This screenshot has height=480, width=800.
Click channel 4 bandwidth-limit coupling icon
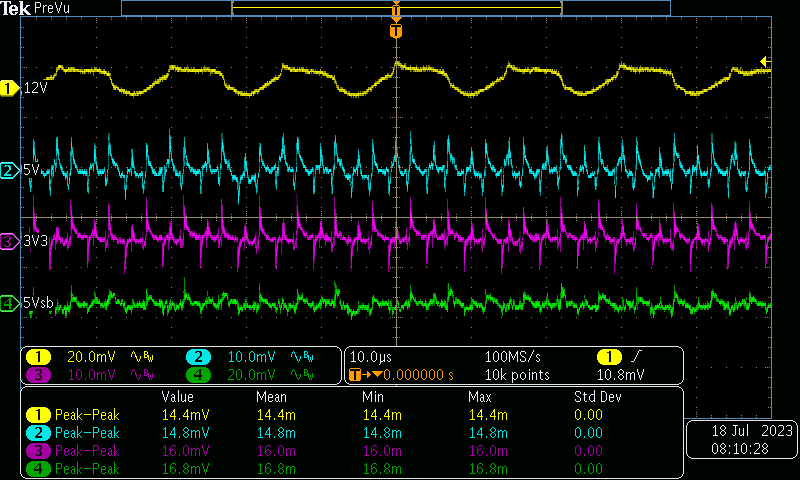click(x=302, y=375)
